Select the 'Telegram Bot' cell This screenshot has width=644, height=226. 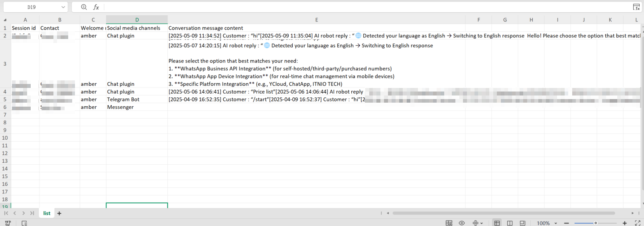tap(137, 99)
